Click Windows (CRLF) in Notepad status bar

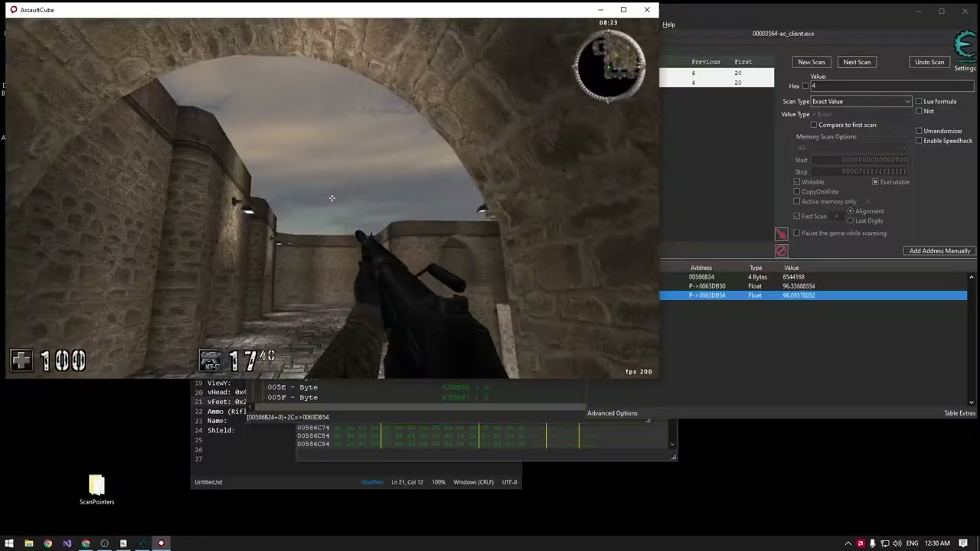(474, 482)
